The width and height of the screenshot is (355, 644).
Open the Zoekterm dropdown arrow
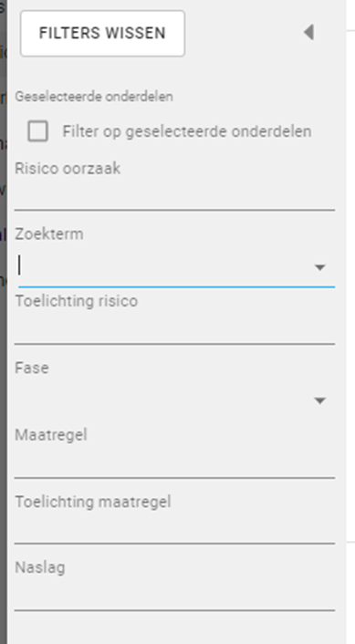click(x=319, y=268)
